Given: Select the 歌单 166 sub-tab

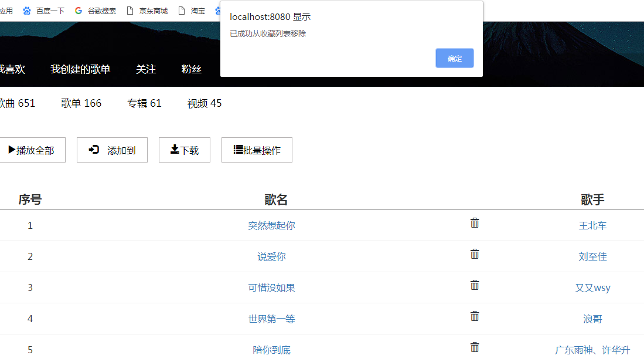Looking at the screenshot, I should pos(81,103).
